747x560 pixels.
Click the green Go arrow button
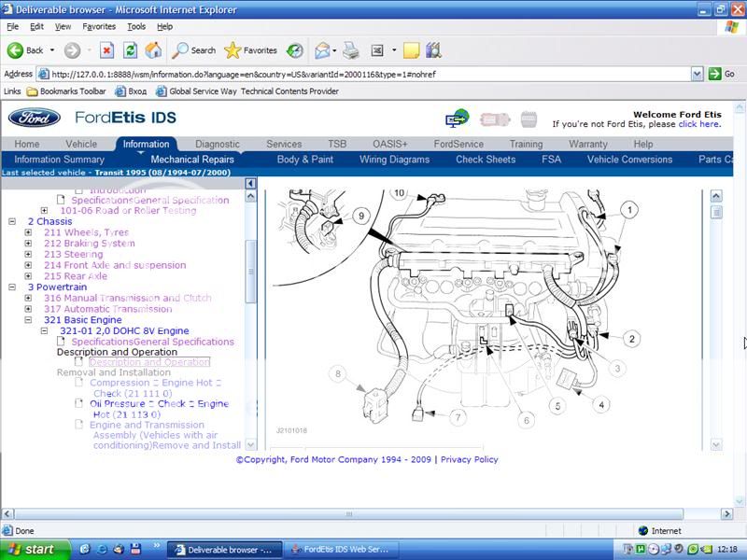coord(714,74)
